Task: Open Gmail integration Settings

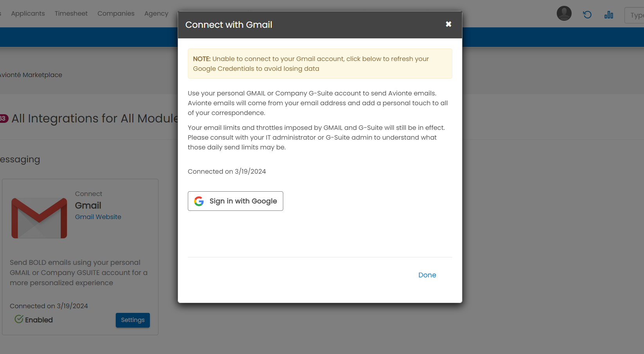Action: click(x=133, y=320)
